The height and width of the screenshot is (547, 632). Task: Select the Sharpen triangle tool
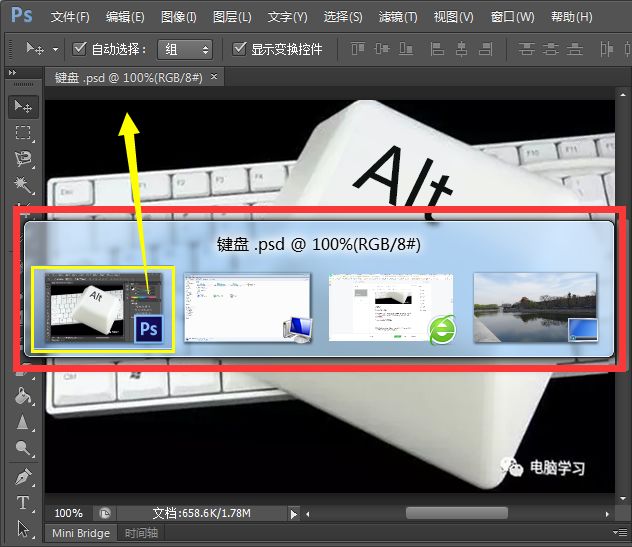23,422
